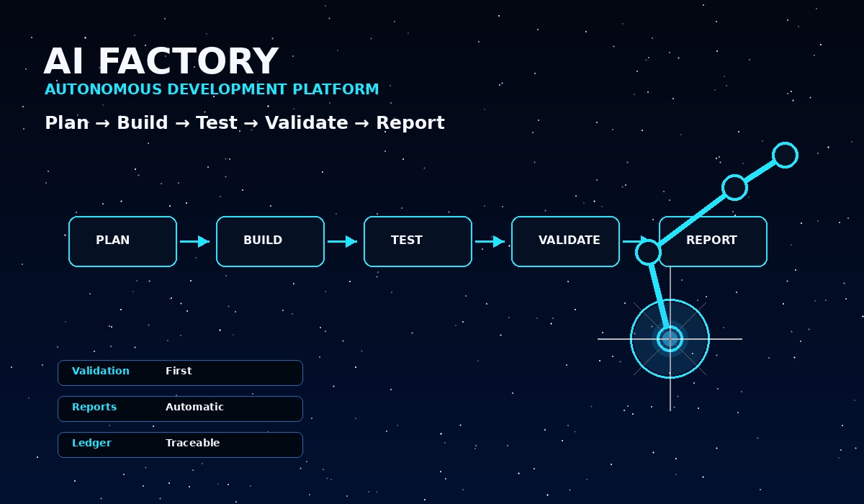Click the BUILD stage box
This screenshot has height=504, width=864.
coord(270,241)
